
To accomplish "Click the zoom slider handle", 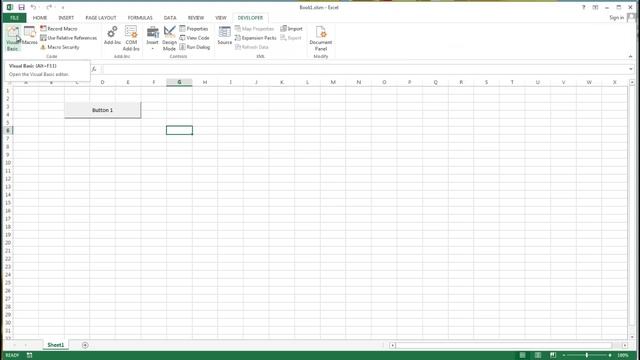I will tap(587, 356).
